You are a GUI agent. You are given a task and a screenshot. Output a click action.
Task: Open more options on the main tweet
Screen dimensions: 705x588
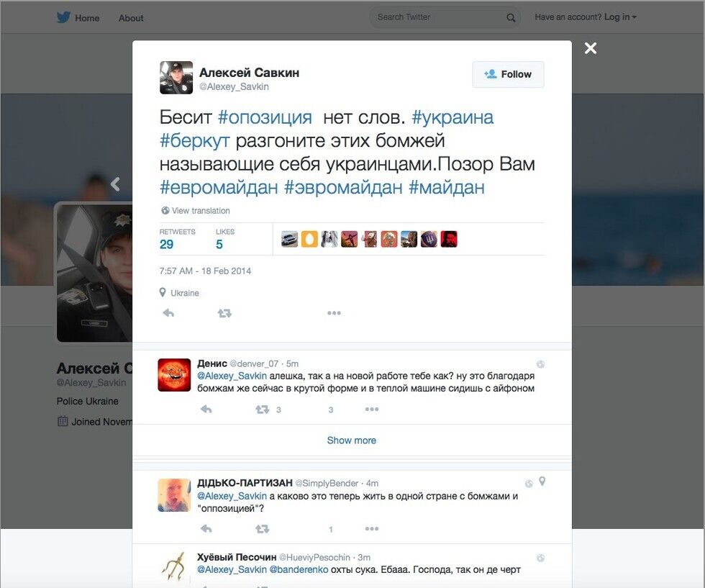[x=334, y=312]
